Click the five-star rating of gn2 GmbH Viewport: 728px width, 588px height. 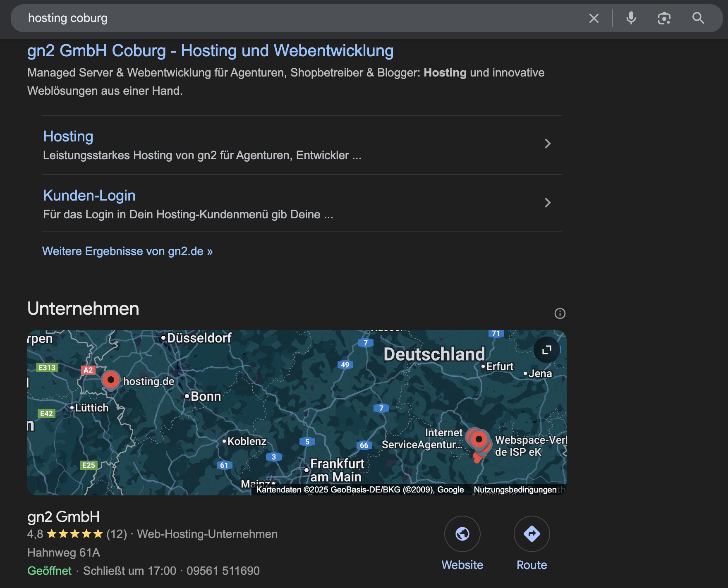(75, 534)
